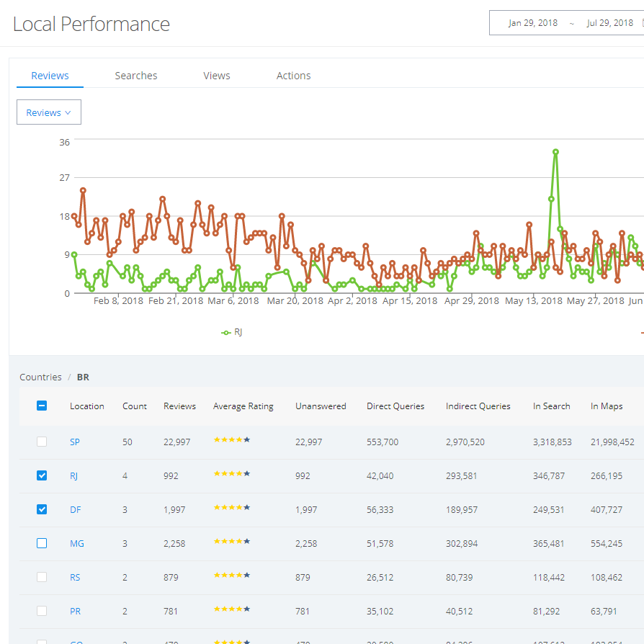Click the star rating in PR row
644x644 pixels.
click(231, 609)
